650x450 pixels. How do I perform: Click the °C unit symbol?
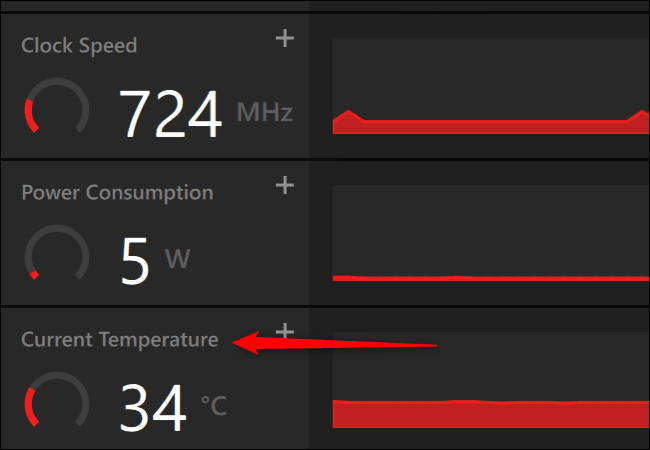(x=213, y=406)
